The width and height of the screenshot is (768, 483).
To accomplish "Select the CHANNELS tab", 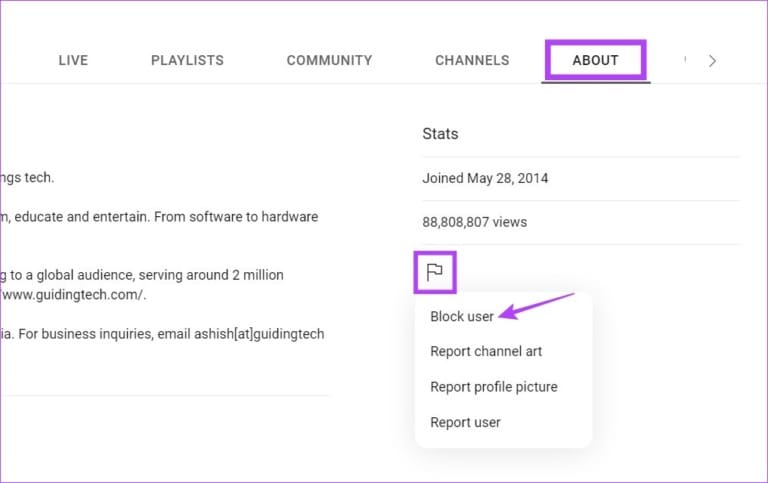I will point(472,60).
